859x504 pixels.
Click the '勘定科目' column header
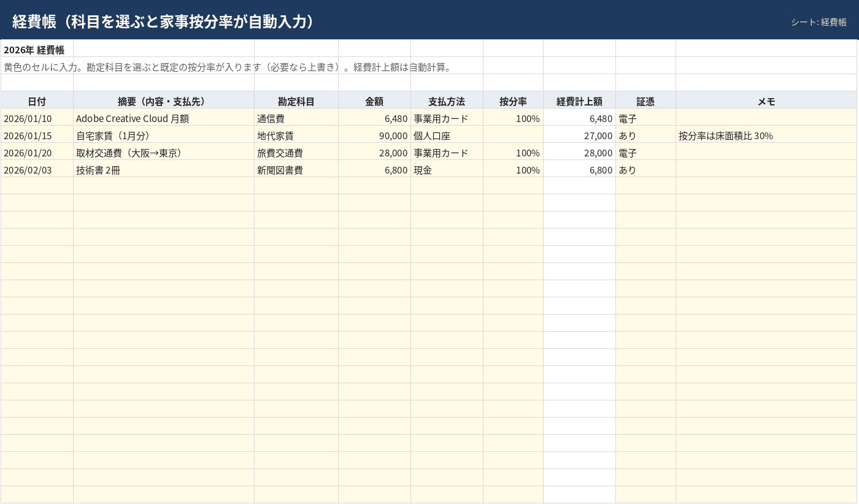(296, 101)
